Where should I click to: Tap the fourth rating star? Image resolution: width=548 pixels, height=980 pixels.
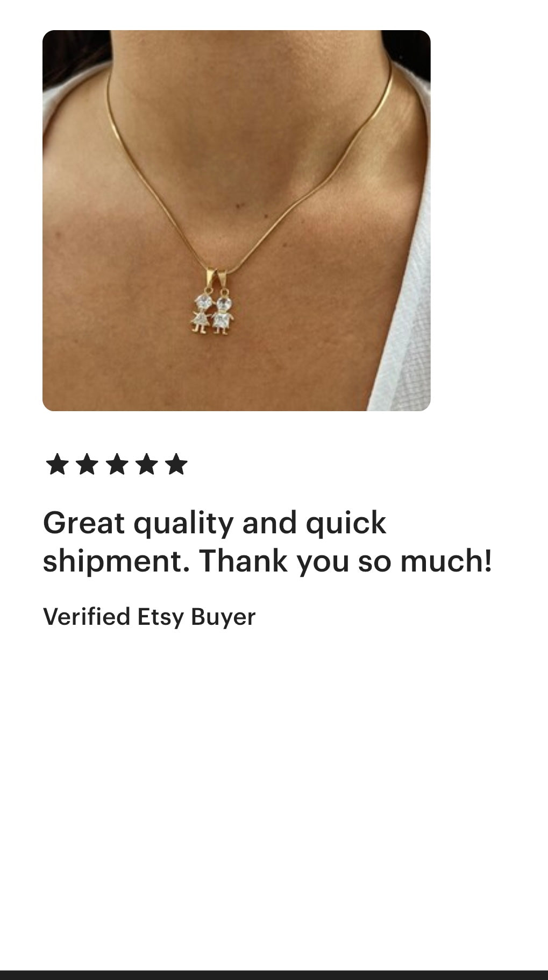pos(146,464)
